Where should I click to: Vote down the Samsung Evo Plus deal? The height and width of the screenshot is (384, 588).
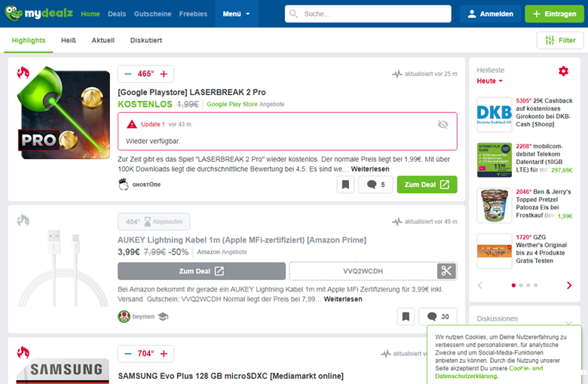[128, 353]
